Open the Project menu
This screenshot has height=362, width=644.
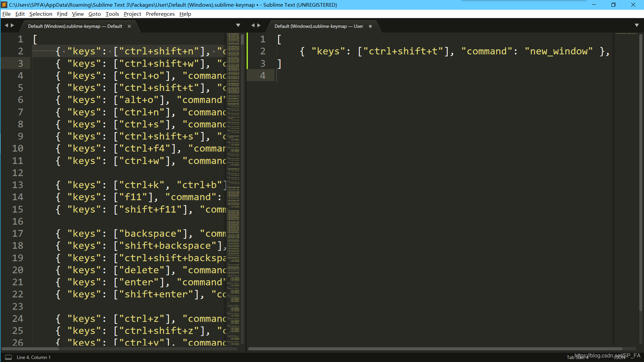[132, 14]
